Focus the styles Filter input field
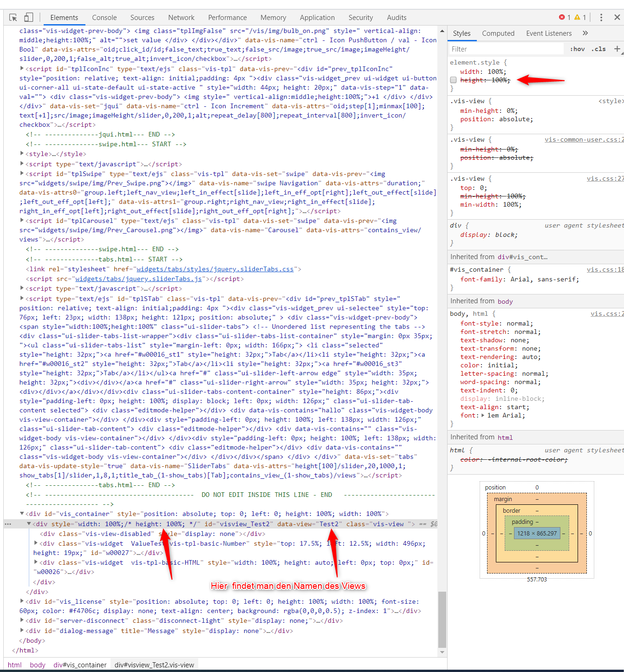 [506, 49]
